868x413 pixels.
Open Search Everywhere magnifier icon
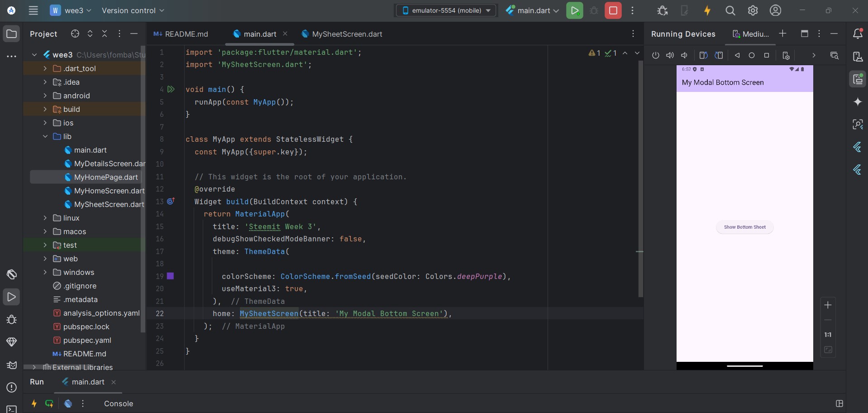click(x=730, y=10)
